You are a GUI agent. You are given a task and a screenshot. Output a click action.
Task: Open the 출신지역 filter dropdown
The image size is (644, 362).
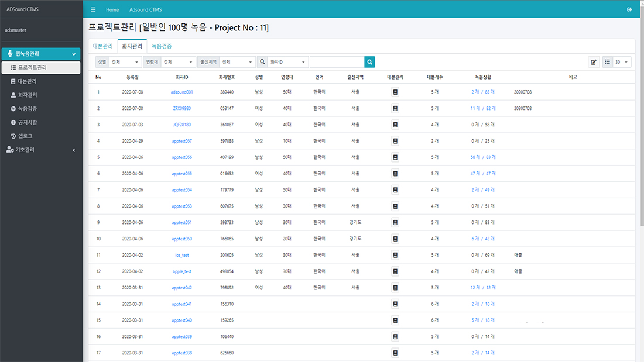pyautogui.click(x=237, y=62)
